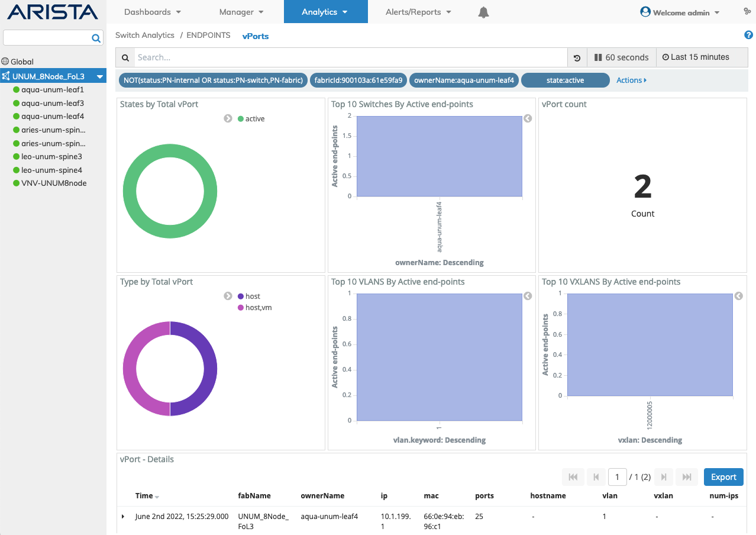The width and height of the screenshot is (756, 535).
Task: Select leo-unum-spine4 in the sidebar
Action: pos(51,170)
